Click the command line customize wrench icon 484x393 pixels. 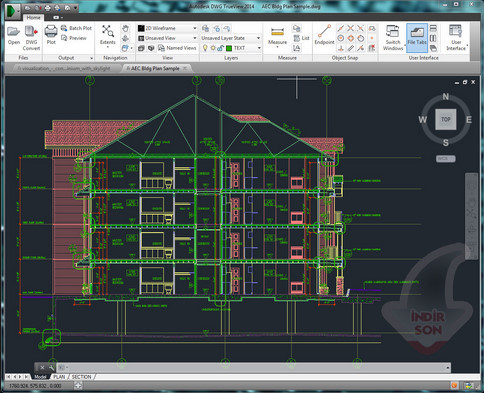pos(52,367)
